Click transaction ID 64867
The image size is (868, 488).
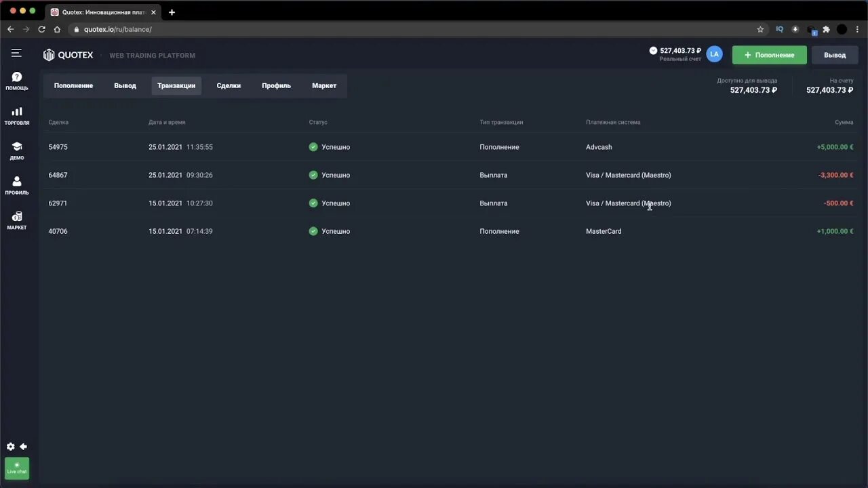pos(58,175)
